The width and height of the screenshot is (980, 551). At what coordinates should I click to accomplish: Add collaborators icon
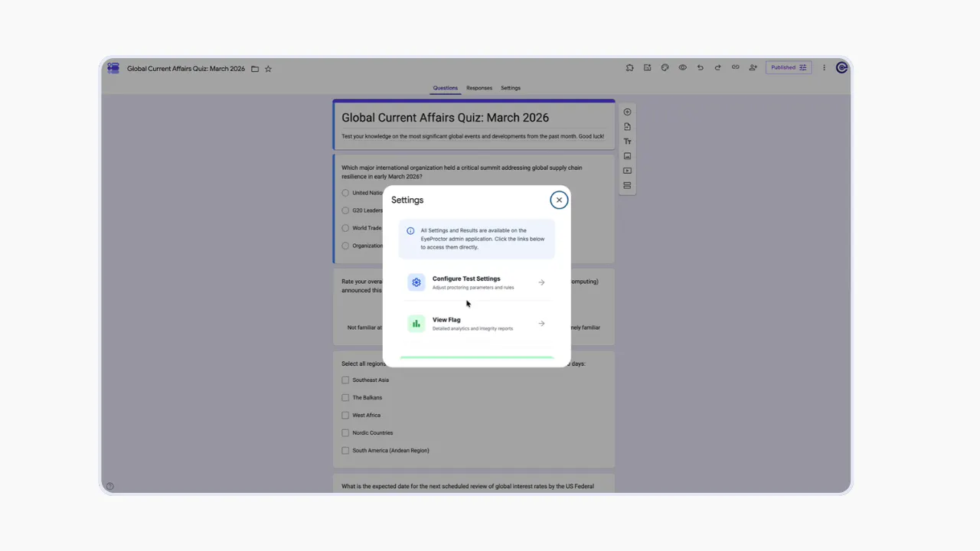pos(753,67)
